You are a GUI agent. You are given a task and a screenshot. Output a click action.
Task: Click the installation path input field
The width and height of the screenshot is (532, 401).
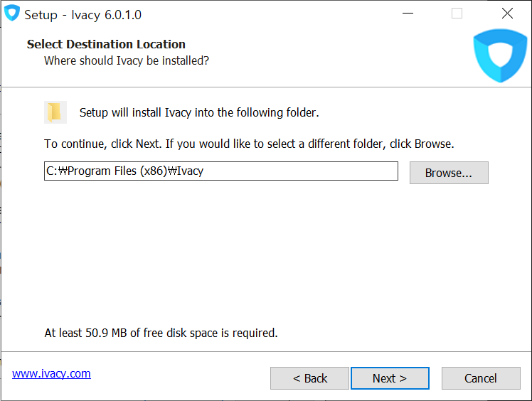click(x=221, y=171)
